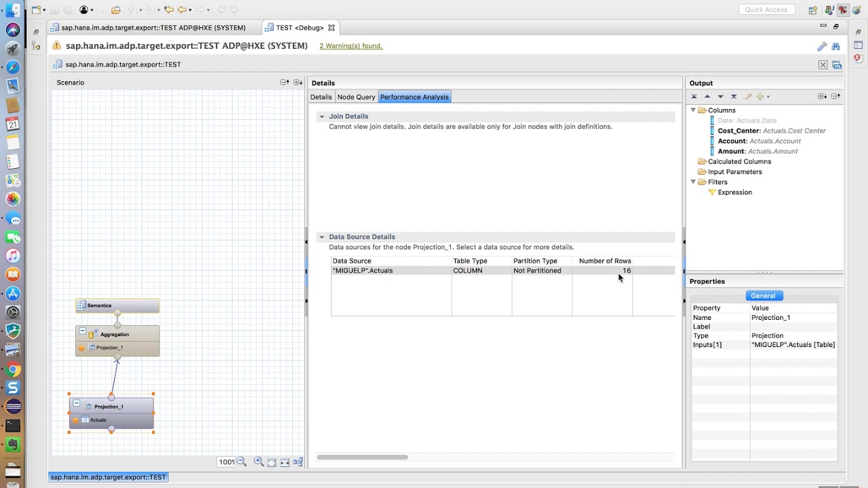This screenshot has height=488, width=868.
Task: Move output column to bottom icon
Action: pos(734,96)
